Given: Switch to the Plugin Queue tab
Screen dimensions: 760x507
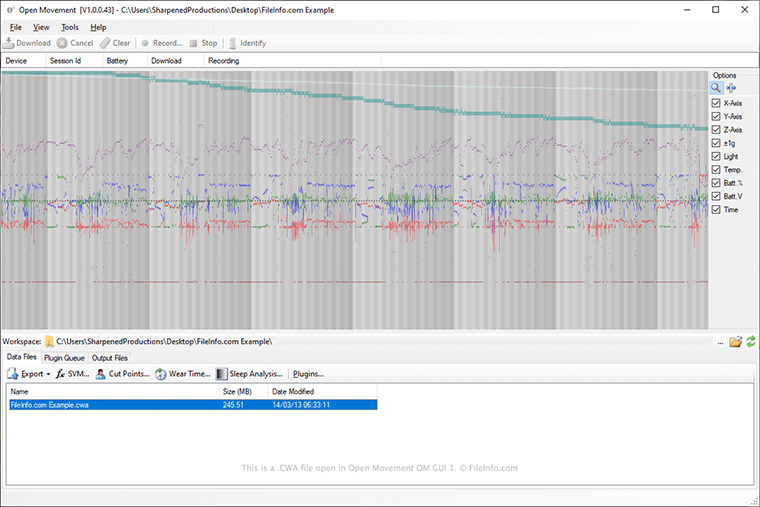Looking at the screenshot, I should click(65, 358).
